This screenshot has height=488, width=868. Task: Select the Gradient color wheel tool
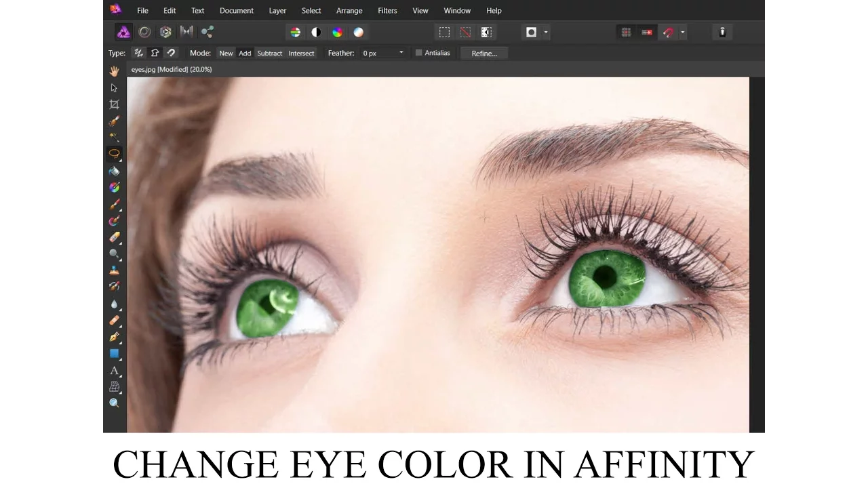click(114, 187)
